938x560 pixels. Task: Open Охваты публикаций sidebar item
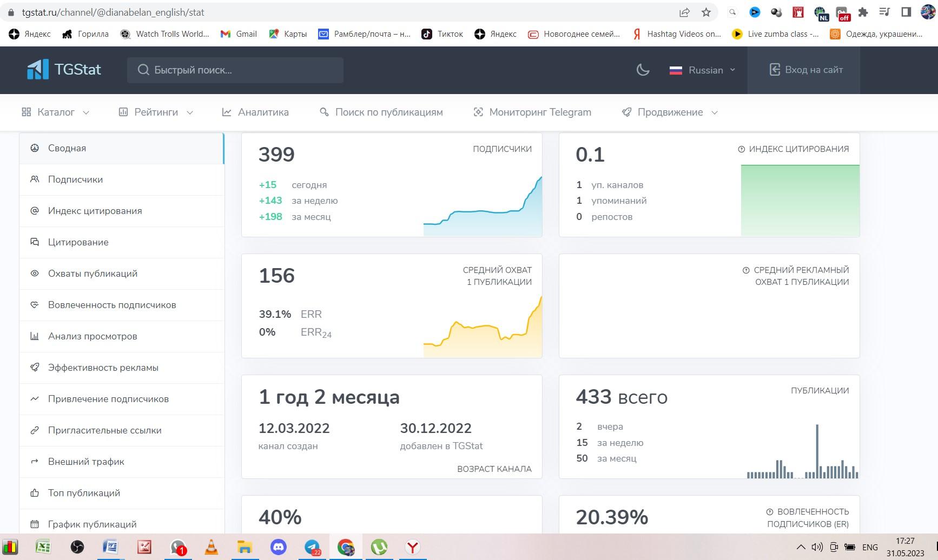click(x=122, y=274)
